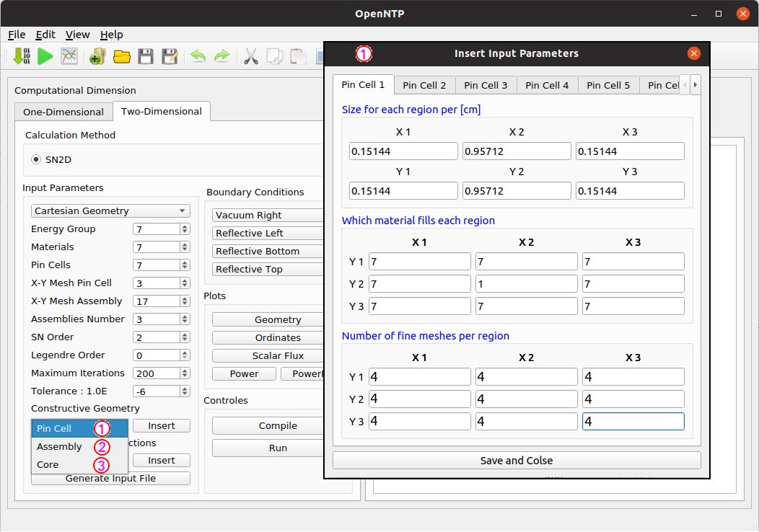Click the Y 3 region size field
The width and height of the screenshot is (759, 532).
[630, 191]
